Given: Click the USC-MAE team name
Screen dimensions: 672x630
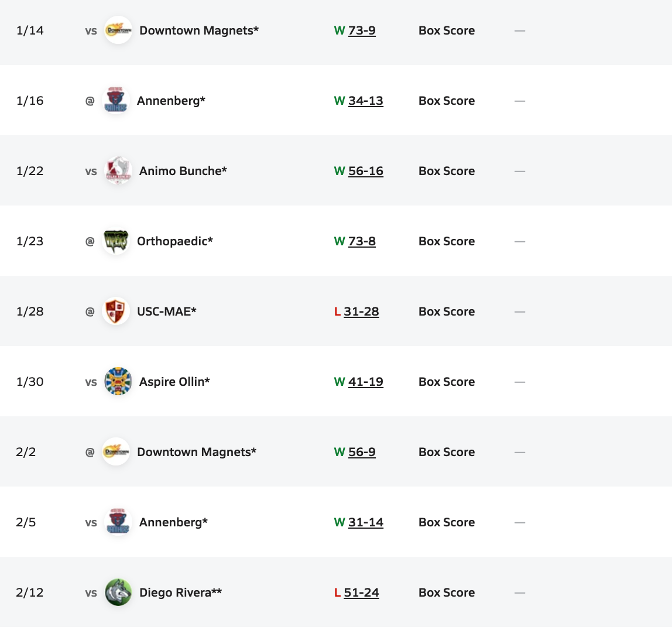Looking at the screenshot, I should click(166, 311).
